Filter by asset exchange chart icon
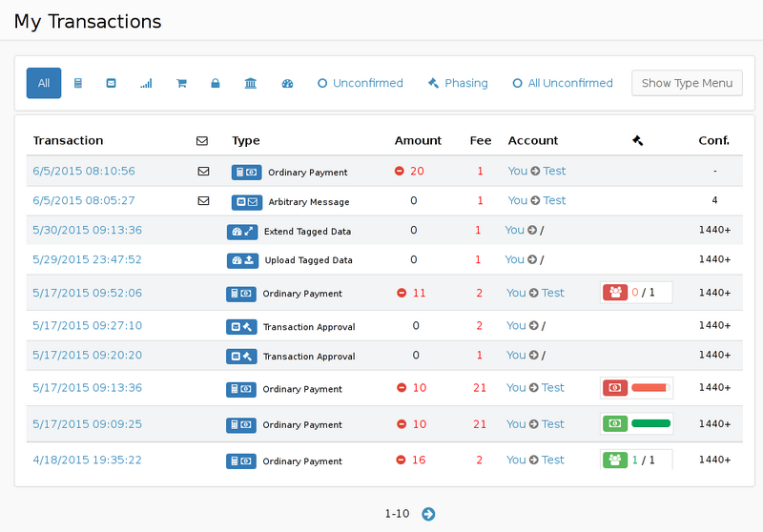Image resolution: width=763 pixels, height=532 pixels. click(x=146, y=83)
